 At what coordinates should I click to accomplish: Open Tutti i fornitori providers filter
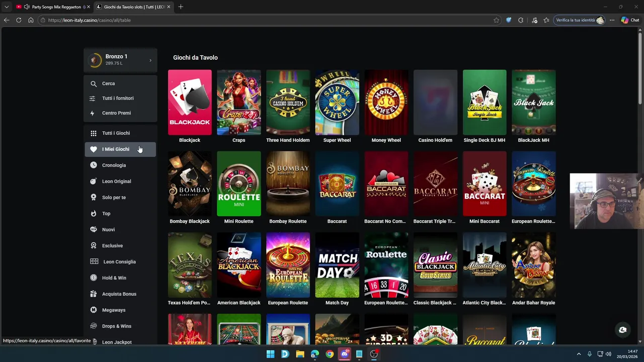(x=120, y=98)
